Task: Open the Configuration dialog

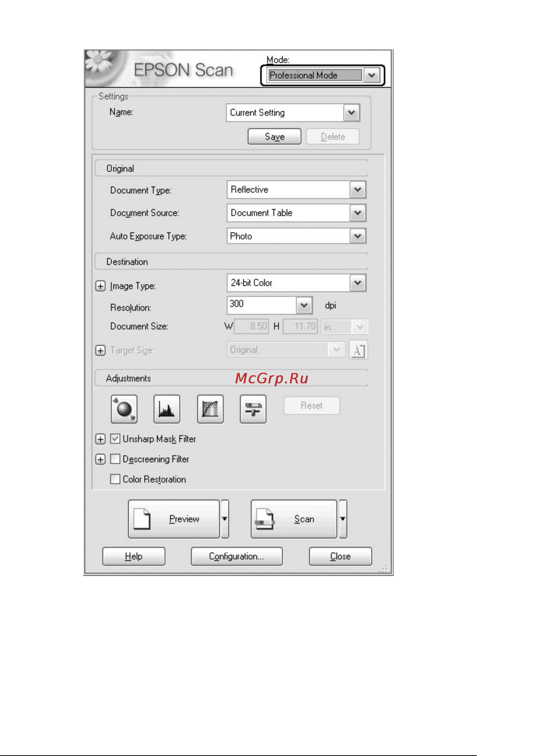Action: click(237, 556)
